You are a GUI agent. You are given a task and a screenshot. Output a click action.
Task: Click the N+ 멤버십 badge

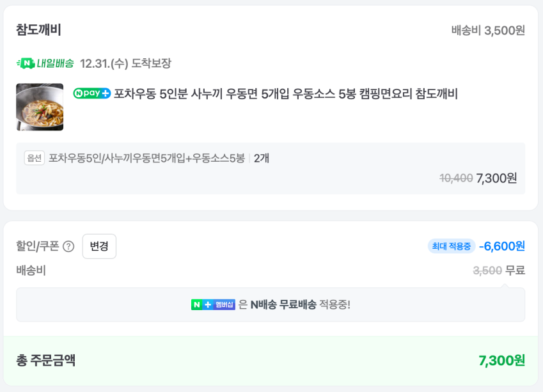pos(213,304)
